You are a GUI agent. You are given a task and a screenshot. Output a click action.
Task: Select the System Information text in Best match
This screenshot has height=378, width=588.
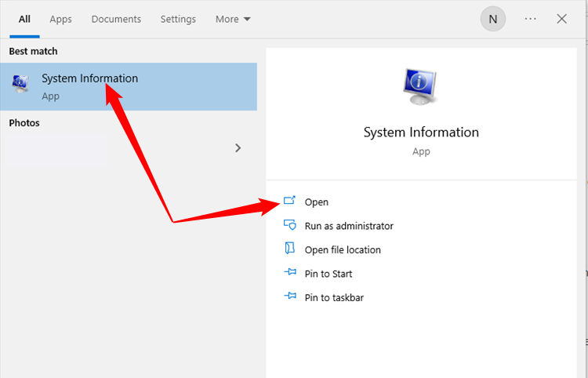pyautogui.click(x=89, y=78)
